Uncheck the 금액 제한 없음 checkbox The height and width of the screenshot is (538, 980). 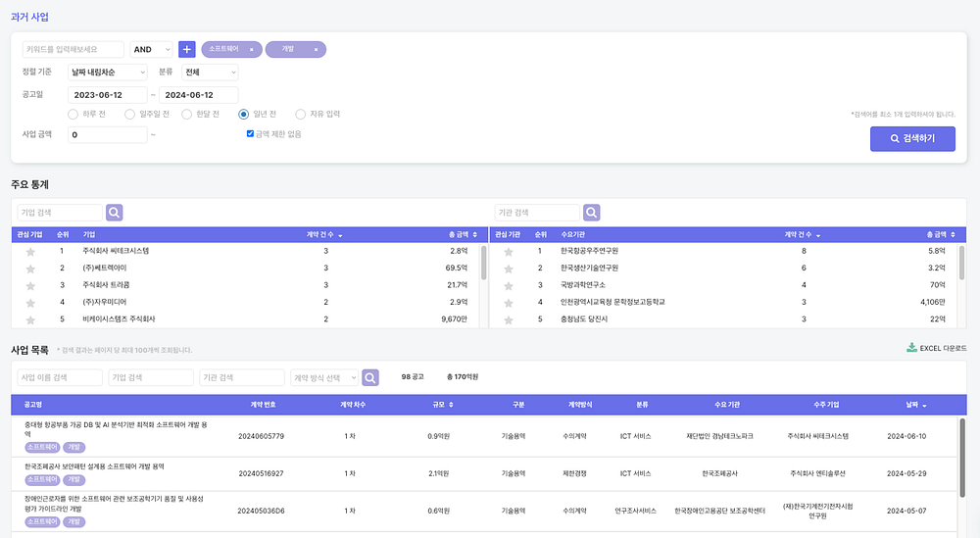coord(250,133)
